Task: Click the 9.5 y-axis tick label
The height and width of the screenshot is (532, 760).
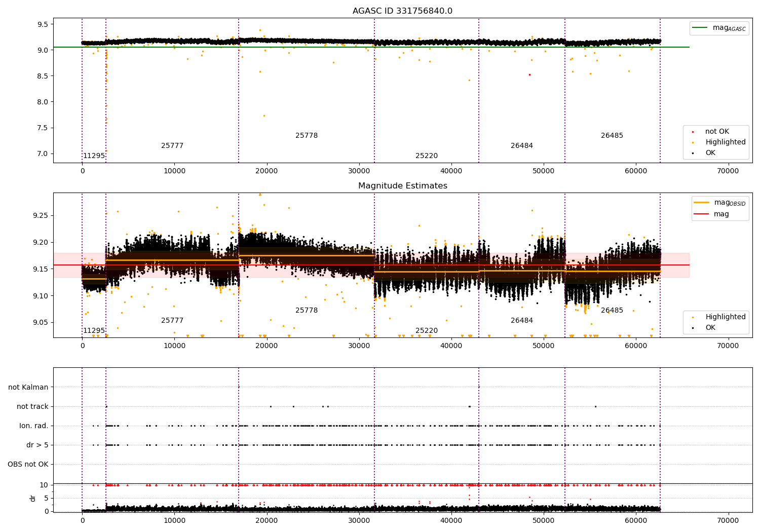Action: click(x=43, y=24)
